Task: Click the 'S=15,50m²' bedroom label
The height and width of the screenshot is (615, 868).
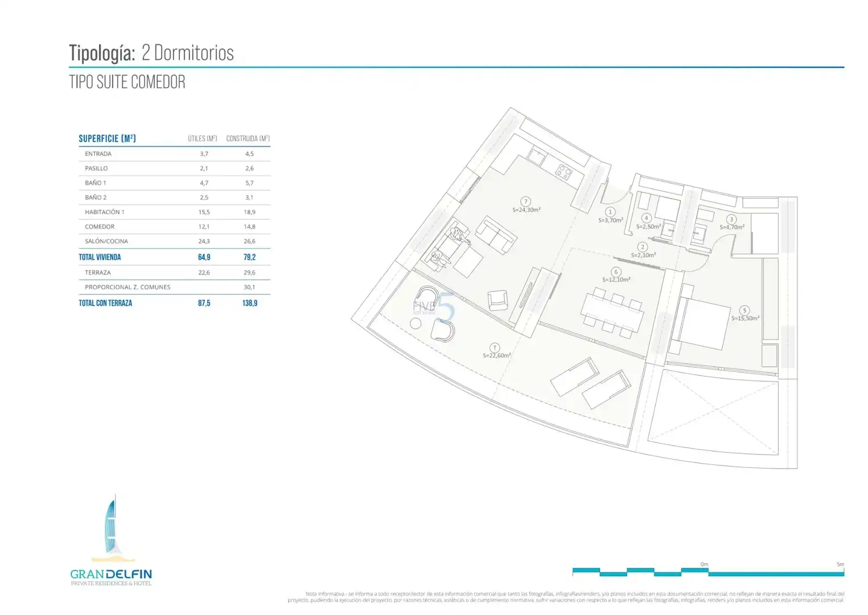Action: pos(746,318)
